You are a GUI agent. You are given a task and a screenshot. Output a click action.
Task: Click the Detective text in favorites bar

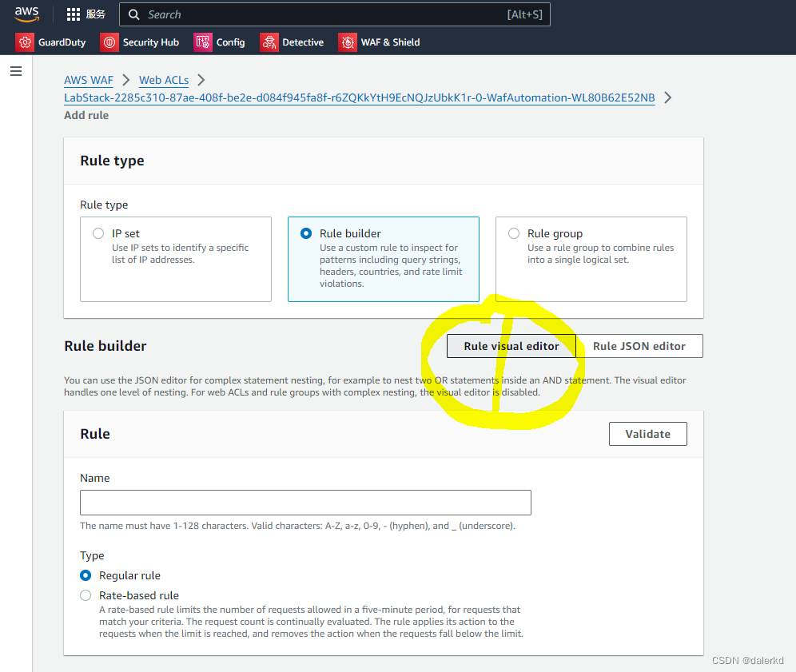[303, 42]
